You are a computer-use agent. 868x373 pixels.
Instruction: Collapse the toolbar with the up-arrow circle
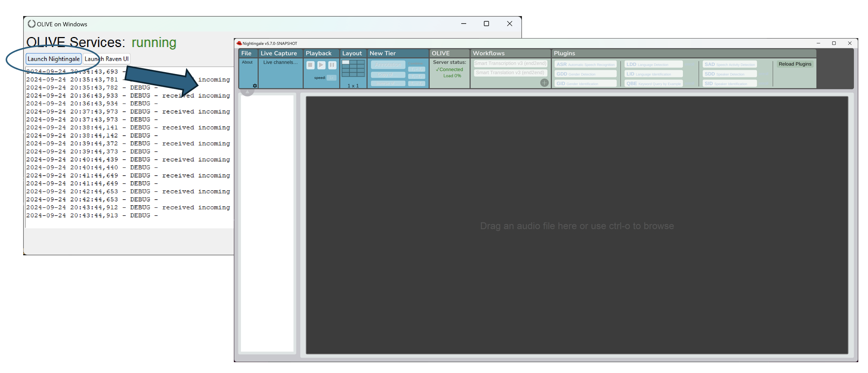click(x=247, y=92)
